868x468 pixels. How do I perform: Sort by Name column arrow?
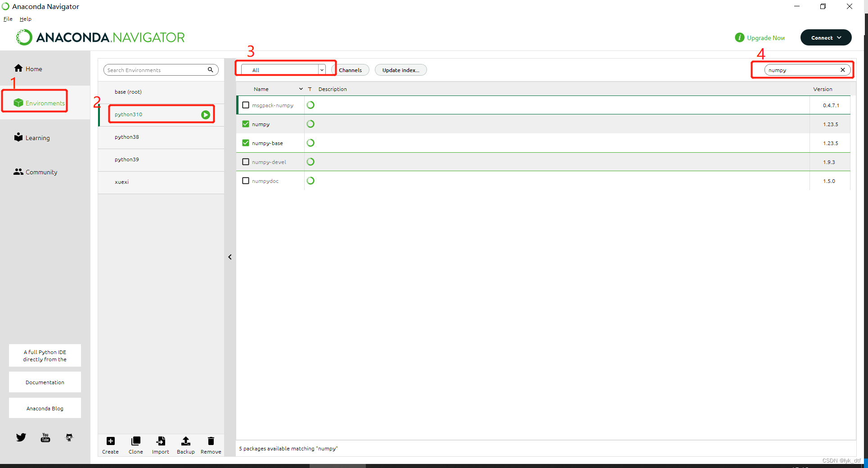(x=301, y=89)
